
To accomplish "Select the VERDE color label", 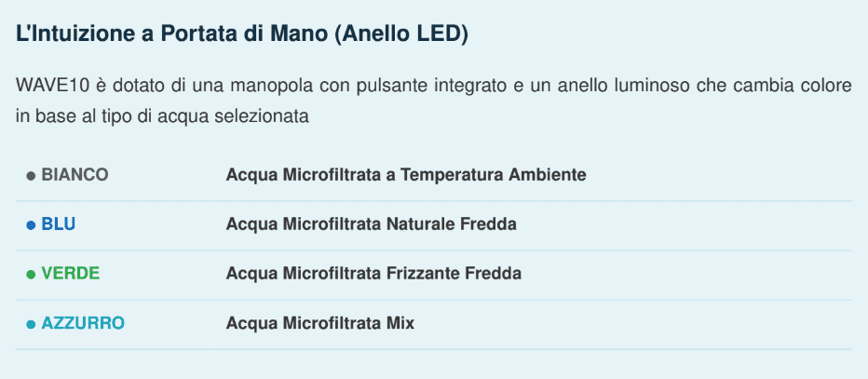I will click(x=70, y=274).
